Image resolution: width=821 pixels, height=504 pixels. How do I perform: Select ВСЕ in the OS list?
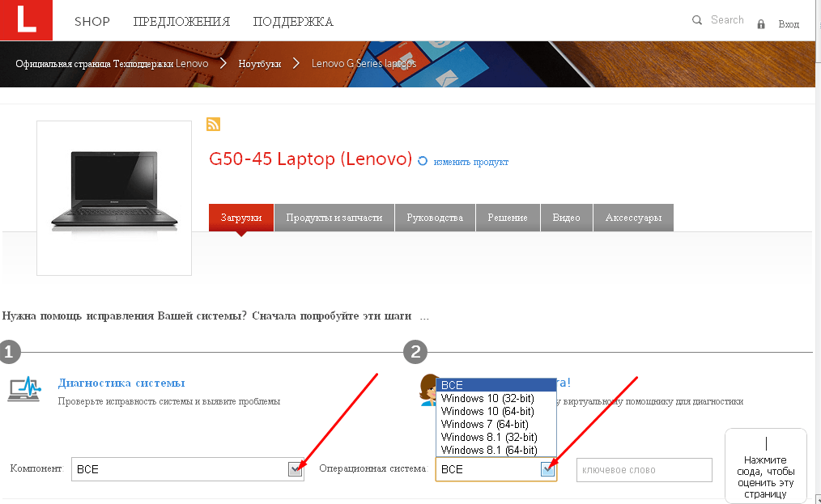[496, 384]
